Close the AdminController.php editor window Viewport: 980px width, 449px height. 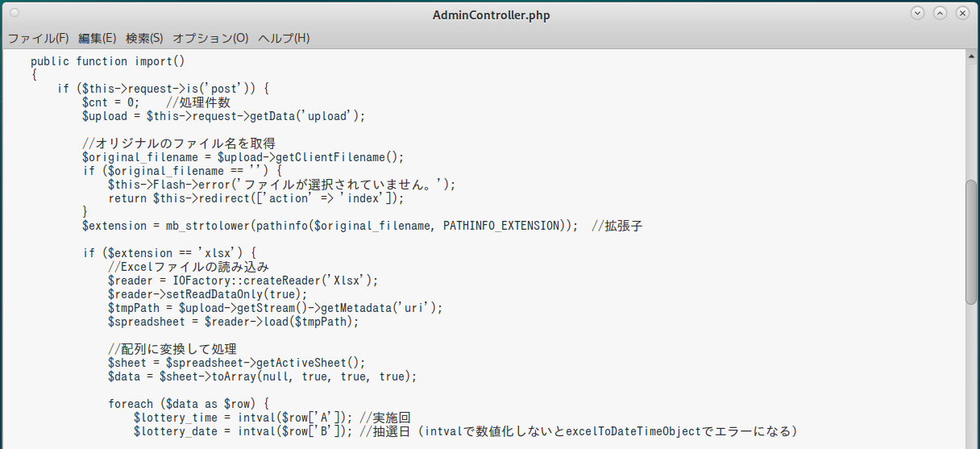tap(962, 14)
